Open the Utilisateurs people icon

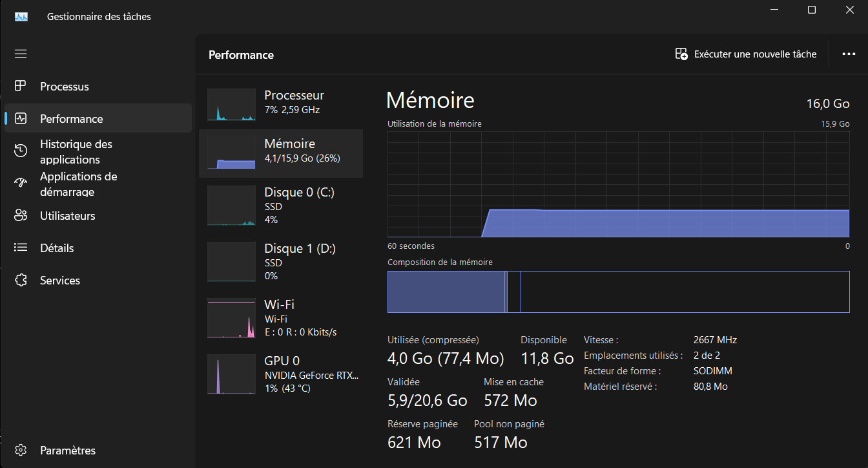click(21, 215)
